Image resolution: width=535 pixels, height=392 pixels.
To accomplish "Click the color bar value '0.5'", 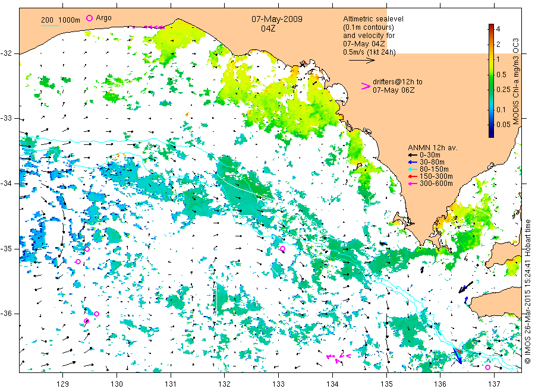I will [x=501, y=75].
